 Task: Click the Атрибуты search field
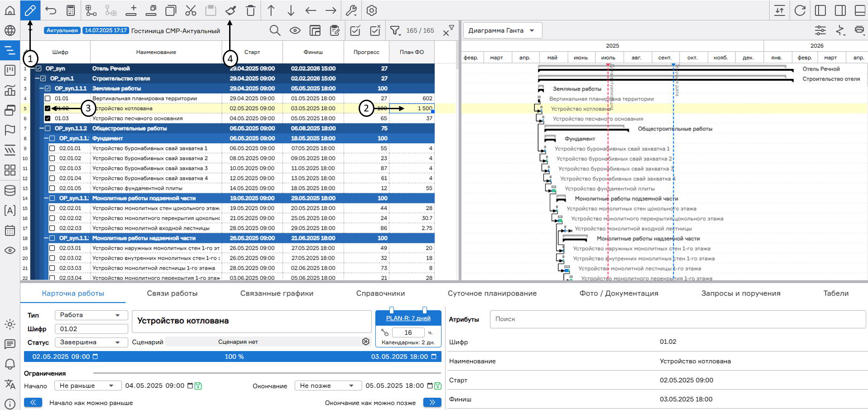(677, 319)
